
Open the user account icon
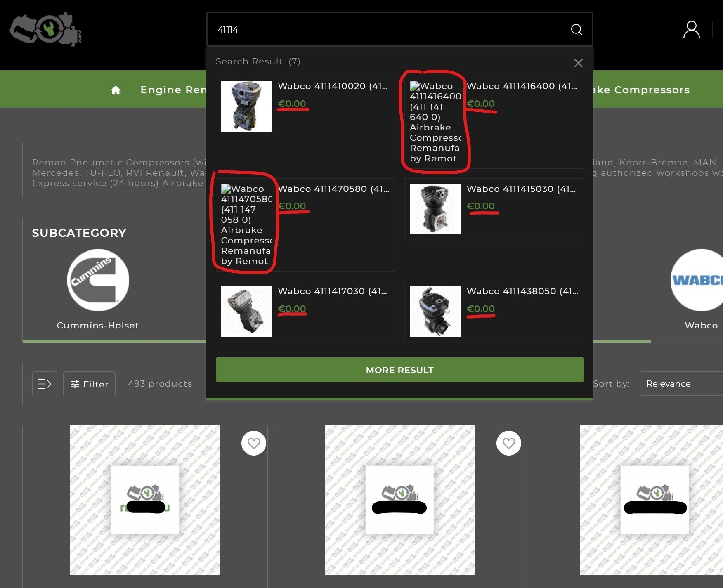click(x=691, y=29)
